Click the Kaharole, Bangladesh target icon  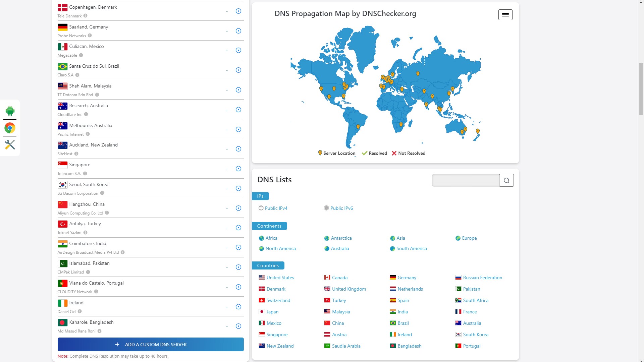(x=238, y=326)
